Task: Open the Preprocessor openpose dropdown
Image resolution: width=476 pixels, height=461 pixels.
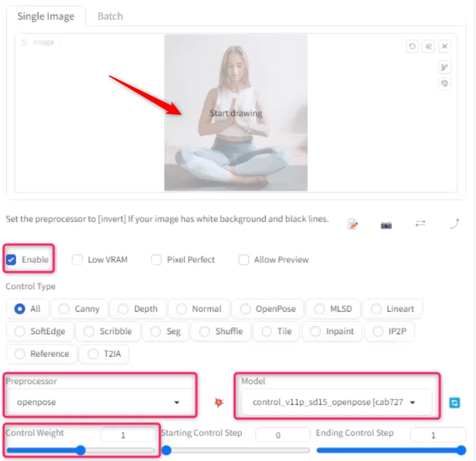Action: point(99,402)
